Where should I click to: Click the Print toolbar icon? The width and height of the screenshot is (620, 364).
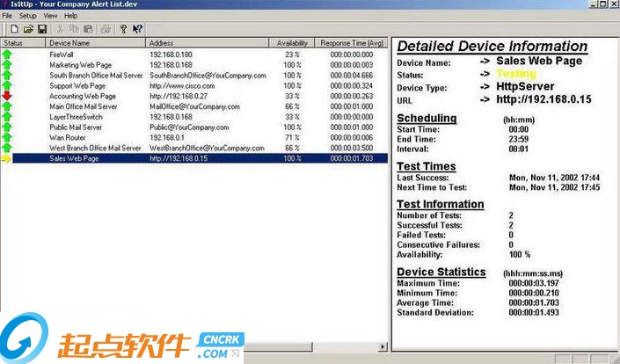pyautogui.click(x=106, y=29)
